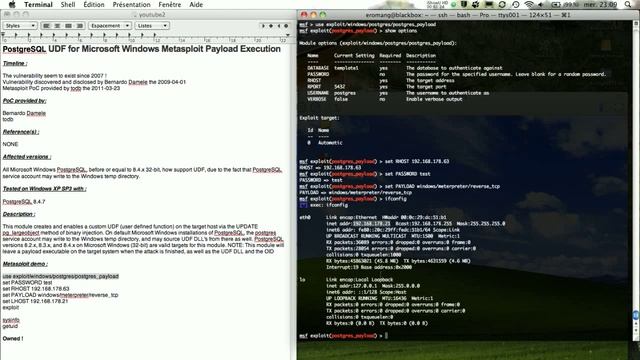The height and width of the screenshot is (360, 640).
Task: Click the volume speaker icon
Action: click(541, 4)
